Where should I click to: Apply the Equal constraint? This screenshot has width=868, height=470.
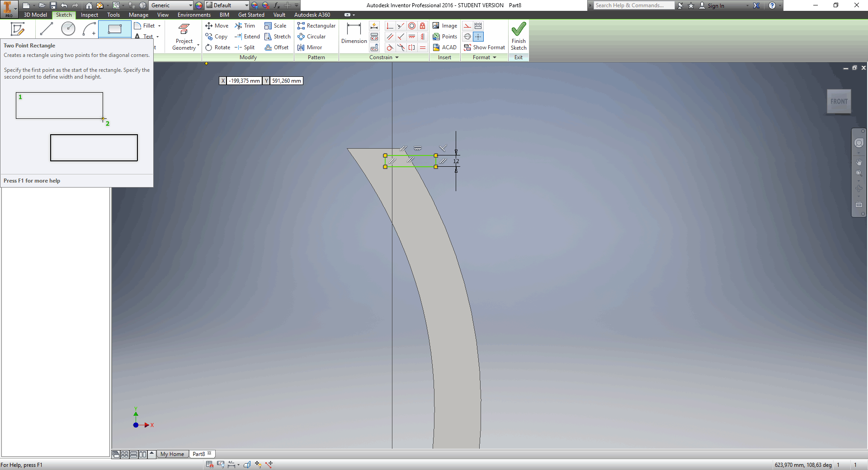coord(423,47)
